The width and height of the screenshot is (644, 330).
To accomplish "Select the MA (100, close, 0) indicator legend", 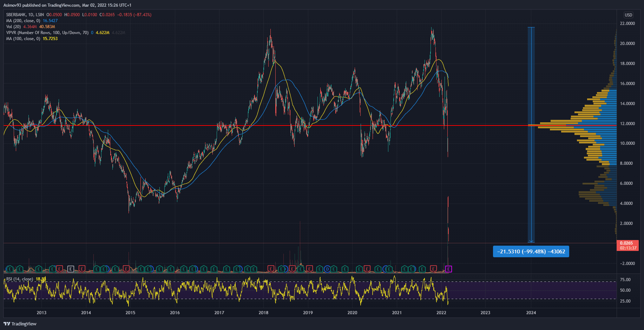I will pyautogui.click(x=23, y=39).
